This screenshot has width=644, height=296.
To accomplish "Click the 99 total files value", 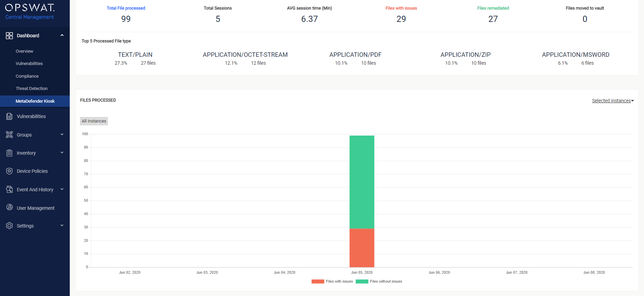I will [126, 19].
